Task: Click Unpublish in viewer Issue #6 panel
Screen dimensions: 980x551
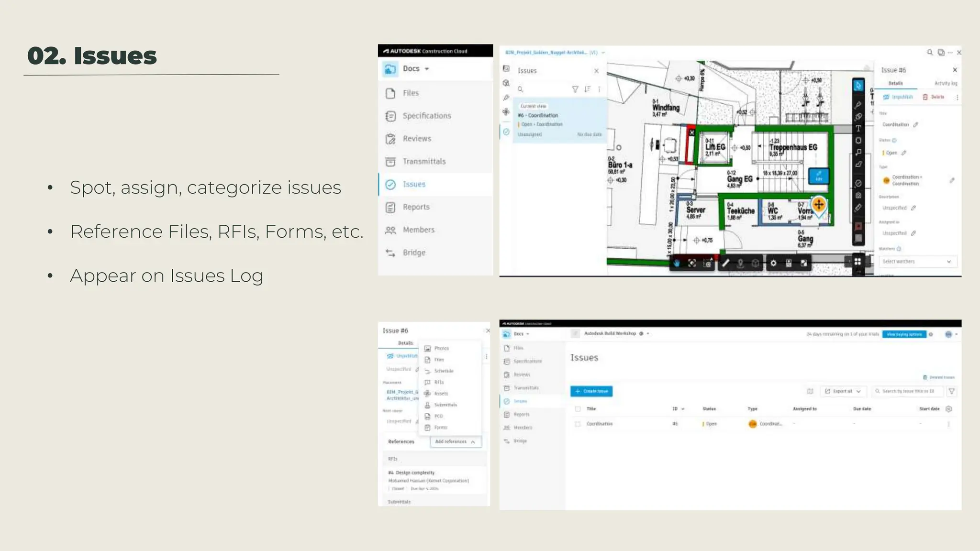Action: 898,97
